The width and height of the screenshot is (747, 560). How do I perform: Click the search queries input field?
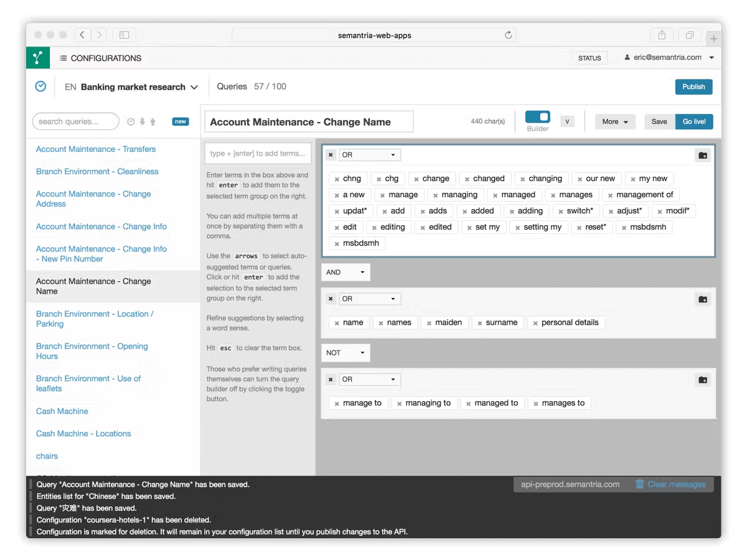pyautogui.click(x=75, y=121)
